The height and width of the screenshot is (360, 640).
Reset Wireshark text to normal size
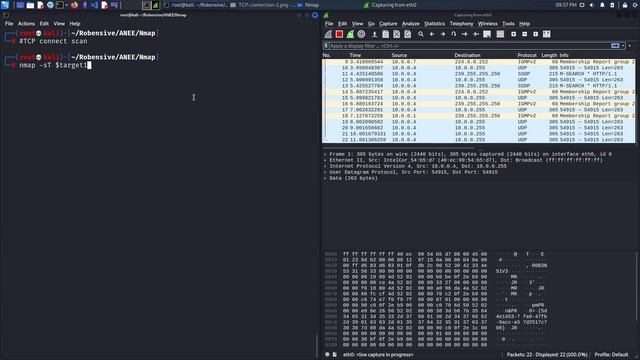pyautogui.click(x=536, y=34)
